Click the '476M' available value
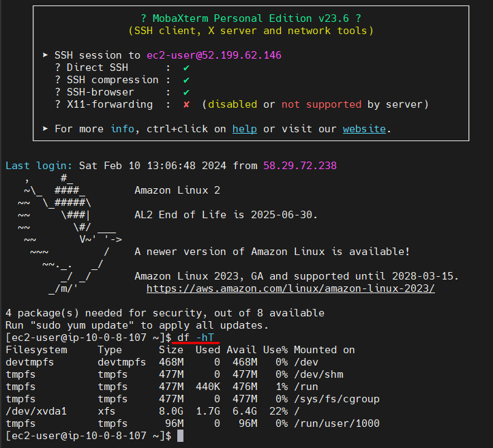Viewport: 493px width, 448px height. tap(245, 387)
